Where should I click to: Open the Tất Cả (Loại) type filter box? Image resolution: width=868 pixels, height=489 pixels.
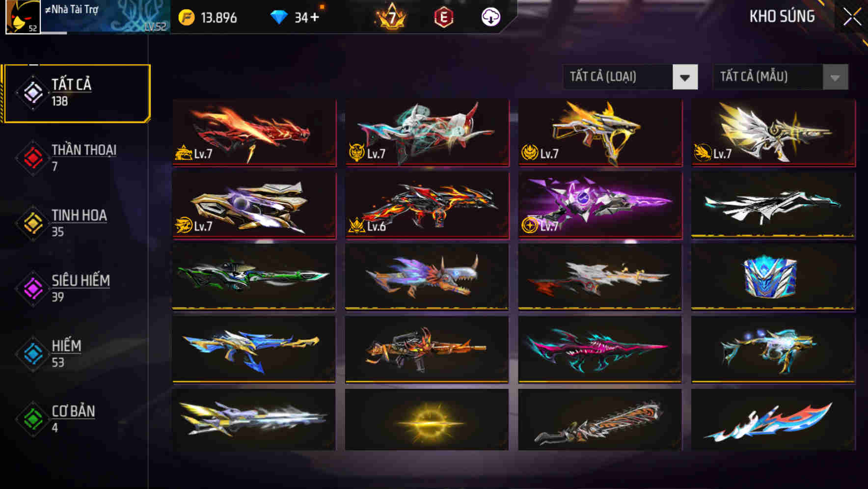(x=630, y=77)
